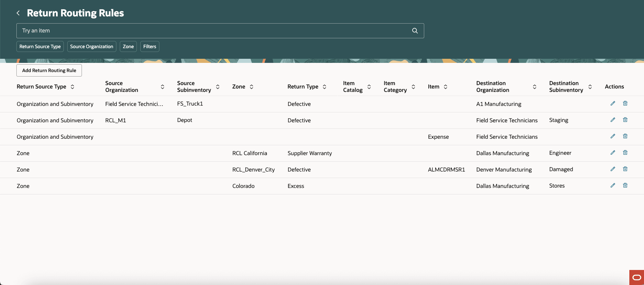The image size is (644, 285).
Task: Delete the FS_Truck1 routing rule
Action: 625,103
